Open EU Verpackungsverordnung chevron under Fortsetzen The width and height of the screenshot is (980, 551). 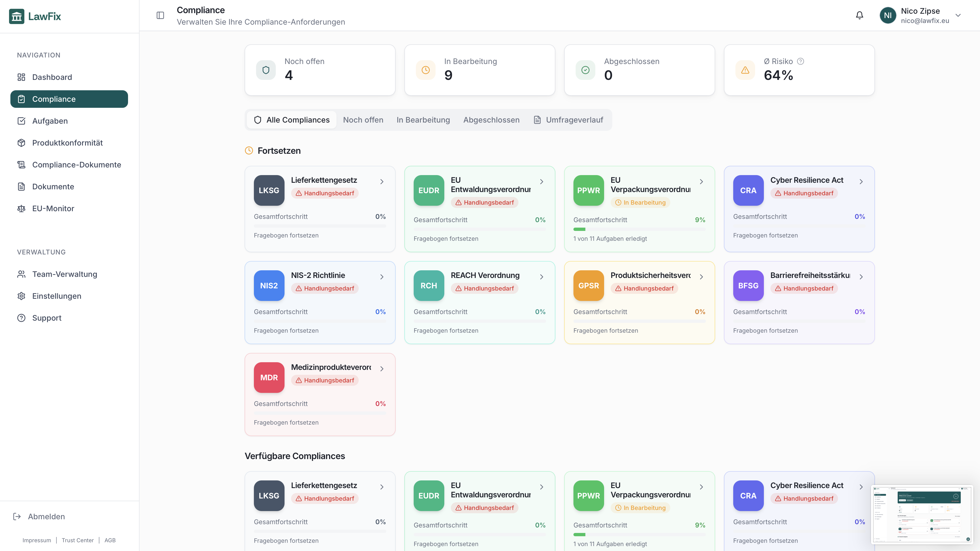[701, 181]
